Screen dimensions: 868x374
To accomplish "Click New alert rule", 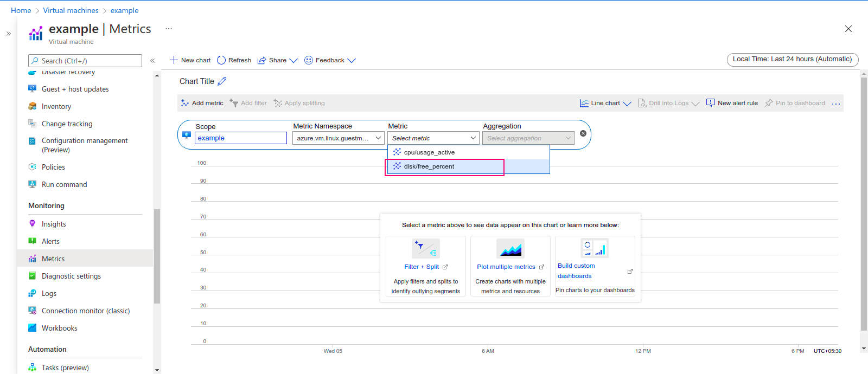I will click(x=732, y=103).
